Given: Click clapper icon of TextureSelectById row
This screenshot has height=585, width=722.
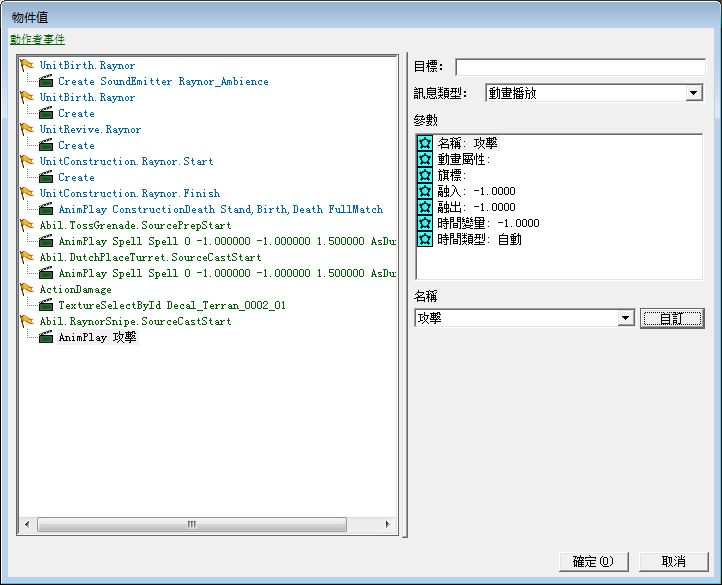Looking at the screenshot, I should click(x=46, y=305).
